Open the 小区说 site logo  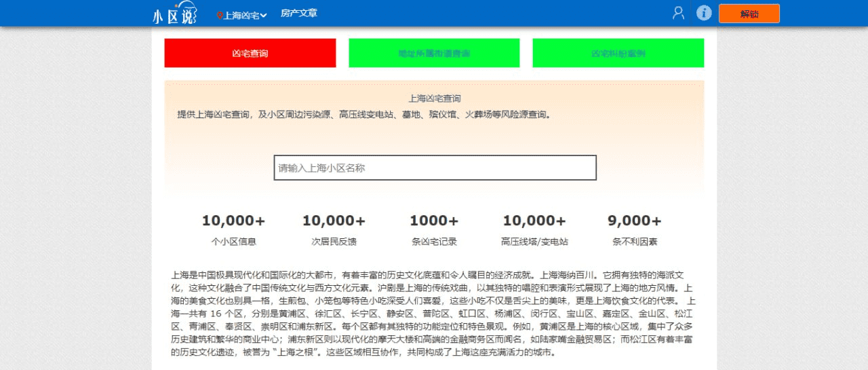(x=175, y=14)
